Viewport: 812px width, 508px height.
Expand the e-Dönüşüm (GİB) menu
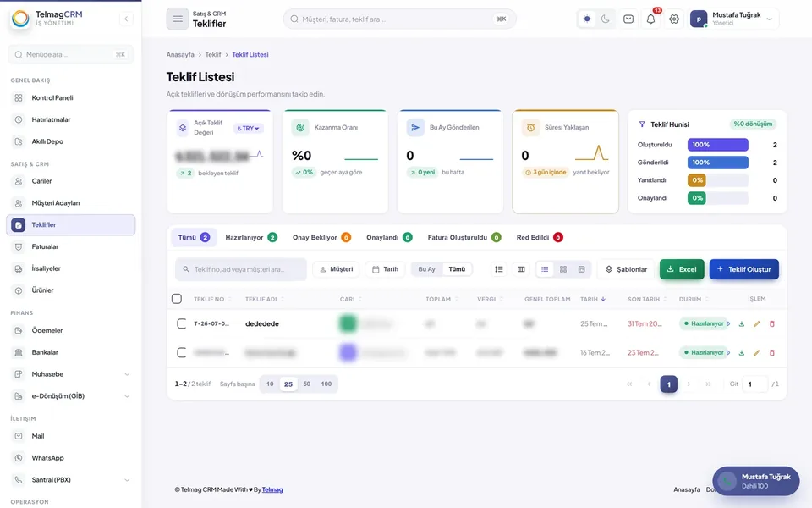(x=70, y=396)
